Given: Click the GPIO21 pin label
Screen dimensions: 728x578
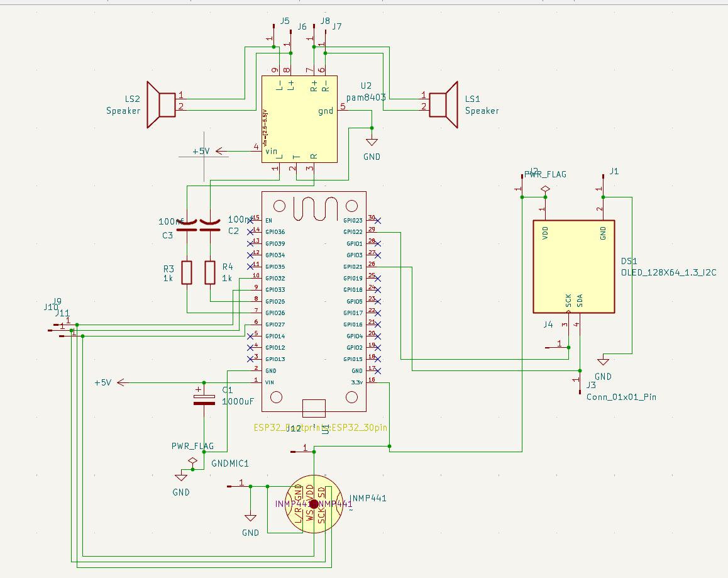Looking at the screenshot, I should 353,267.
